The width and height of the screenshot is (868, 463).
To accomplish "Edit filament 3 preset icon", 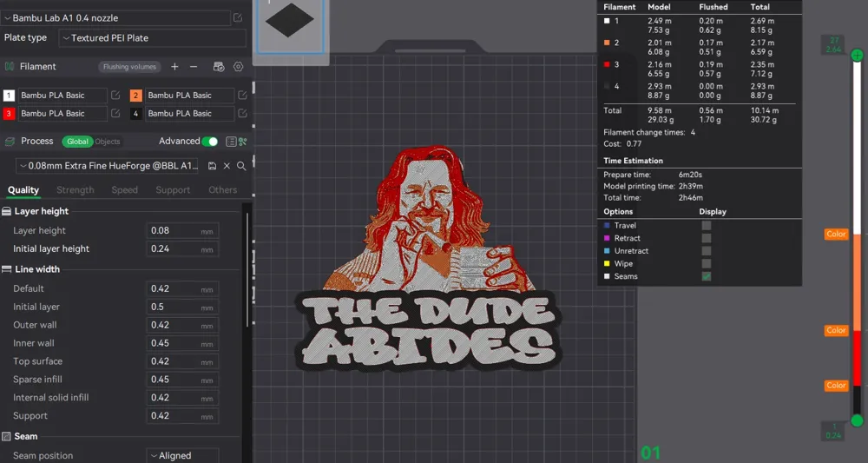I will click(115, 113).
